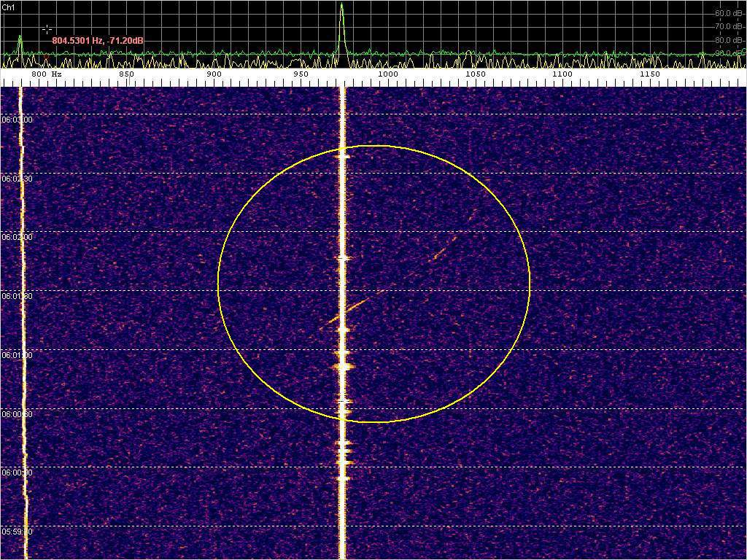Image resolution: width=747 pixels, height=560 pixels.
Task: Click the small spectrum peak near 790 Hz
Action: pyautogui.click(x=20, y=39)
